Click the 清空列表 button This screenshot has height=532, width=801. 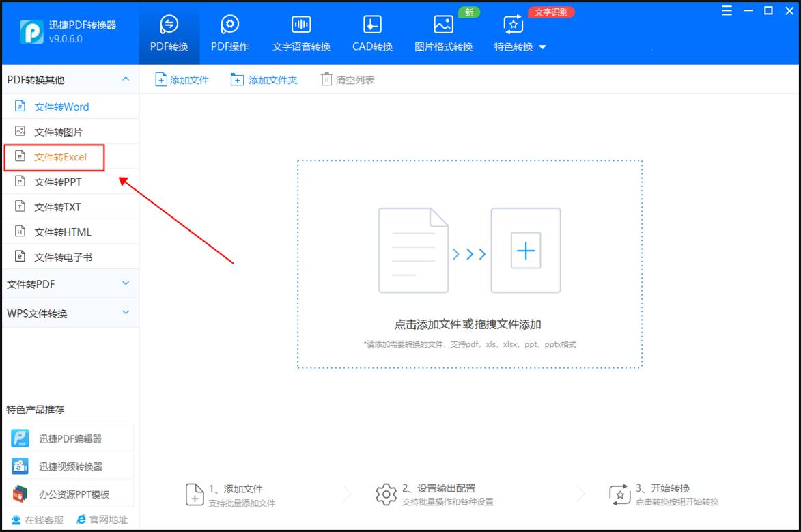click(x=348, y=79)
